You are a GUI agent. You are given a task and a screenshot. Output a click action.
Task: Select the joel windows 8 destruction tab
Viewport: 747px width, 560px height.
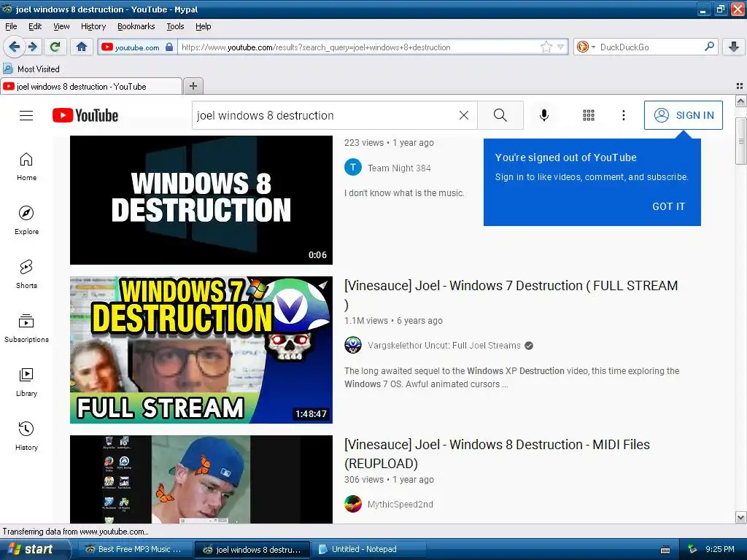coord(91,86)
